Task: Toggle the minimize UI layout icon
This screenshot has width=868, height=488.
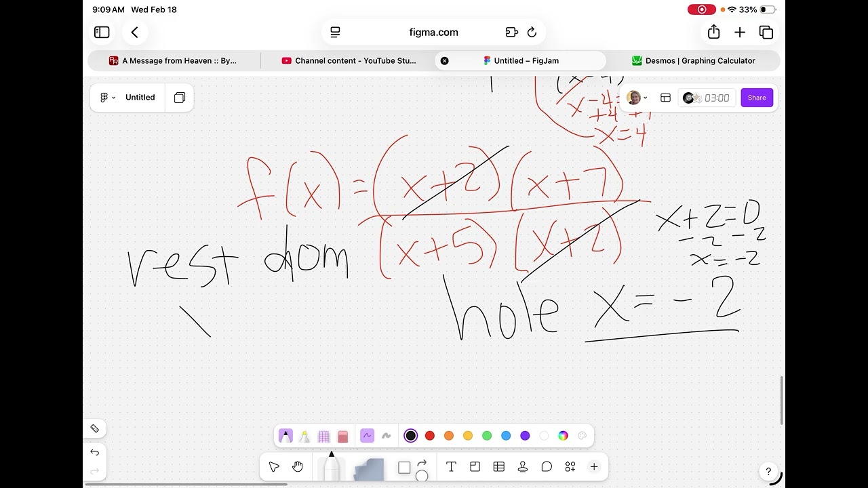Action: coord(665,98)
